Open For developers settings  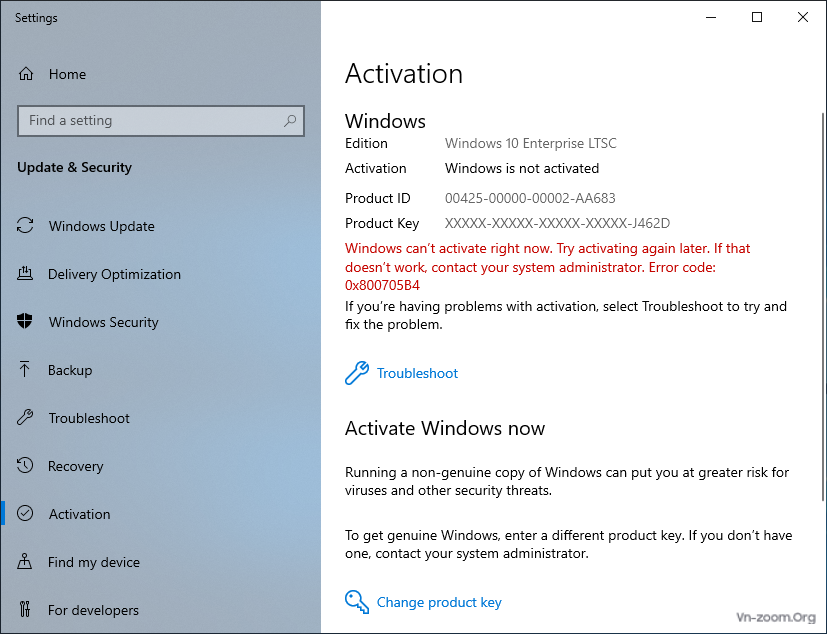93,610
